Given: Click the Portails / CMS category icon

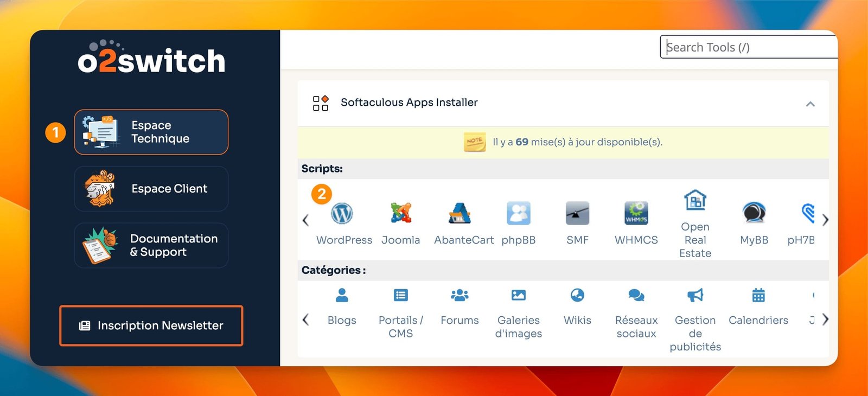Looking at the screenshot, I should click(x=401, y=295).
